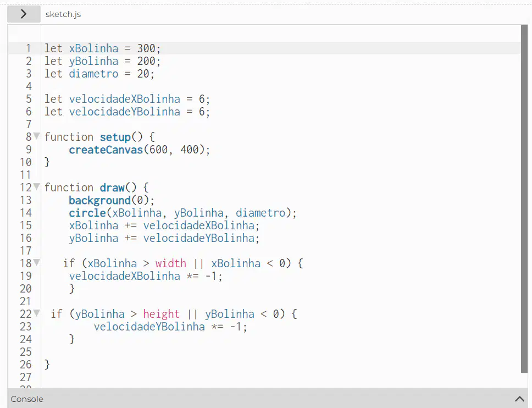Collapse the setup function fold arrow on line 8
Viewport: 532px width, 408px height.
[x=37, y=136]
